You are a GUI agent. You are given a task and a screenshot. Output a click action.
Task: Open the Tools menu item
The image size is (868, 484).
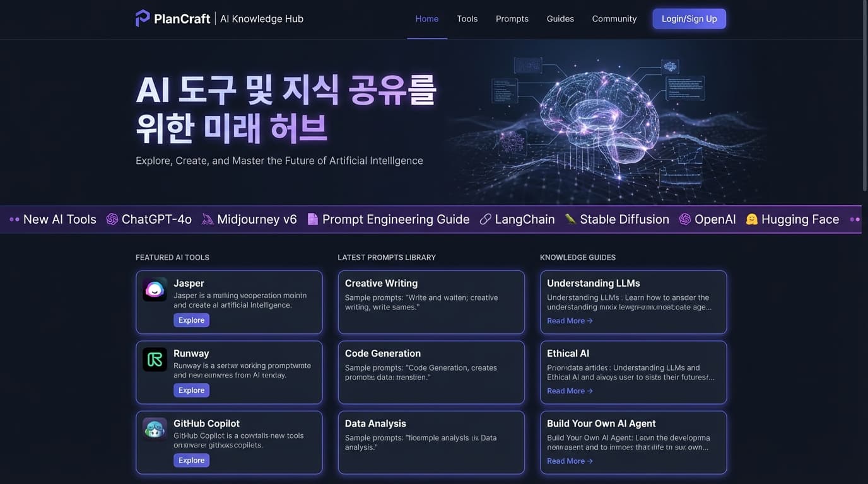[467, 18]
